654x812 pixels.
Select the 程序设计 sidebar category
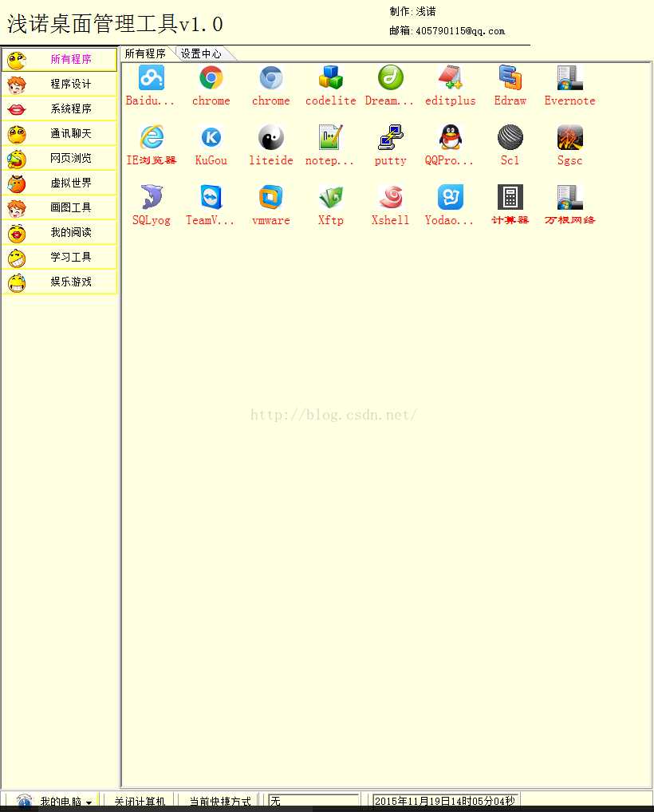[59, 84]
